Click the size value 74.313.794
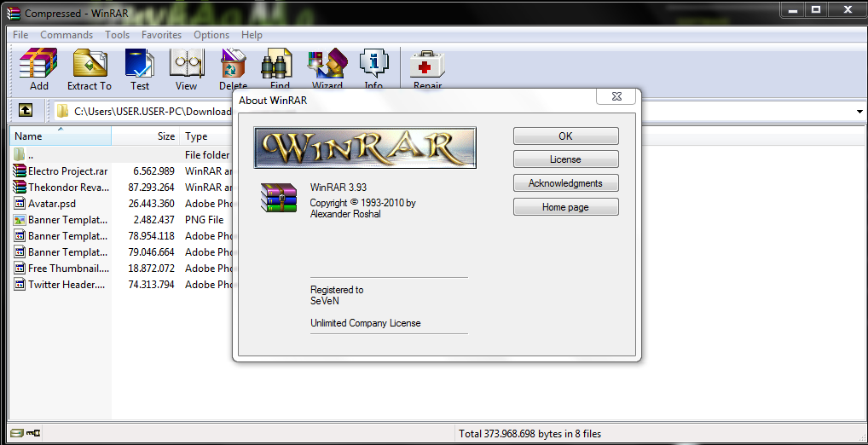 tap(151, 285)
